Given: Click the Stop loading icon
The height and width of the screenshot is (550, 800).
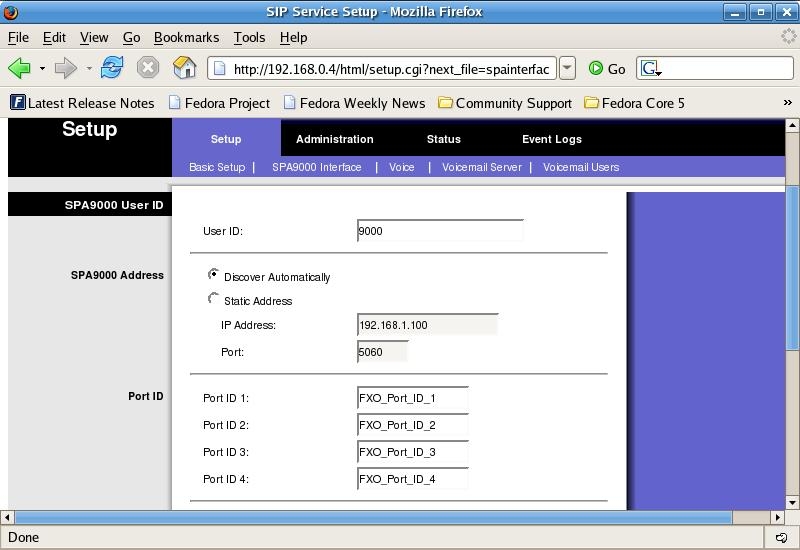Looking at the screenshot, I should click(x=148, y=68).
